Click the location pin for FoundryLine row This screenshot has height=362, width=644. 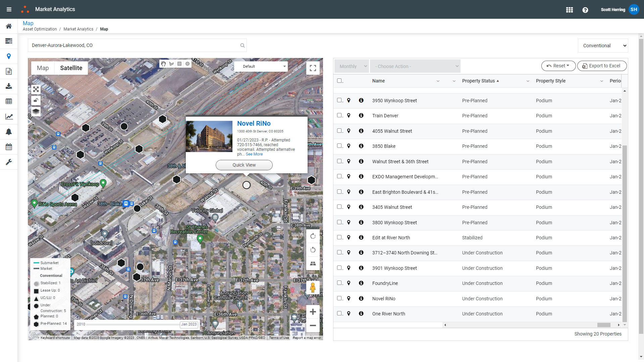pyautogui.click(x=348, y=283)
